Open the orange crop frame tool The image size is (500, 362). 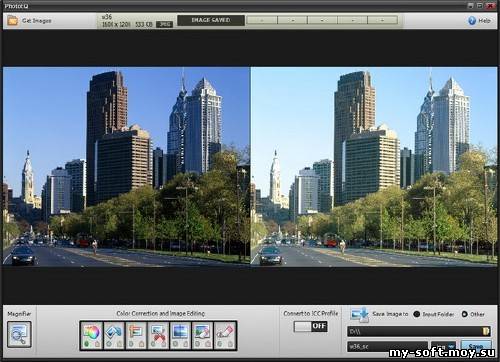[136, 336]
